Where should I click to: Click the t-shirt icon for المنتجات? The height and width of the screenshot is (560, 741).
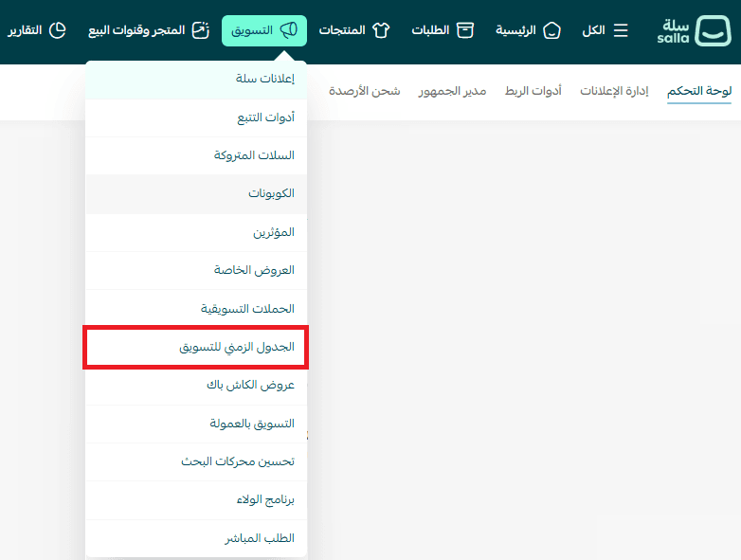pos(381,30)
